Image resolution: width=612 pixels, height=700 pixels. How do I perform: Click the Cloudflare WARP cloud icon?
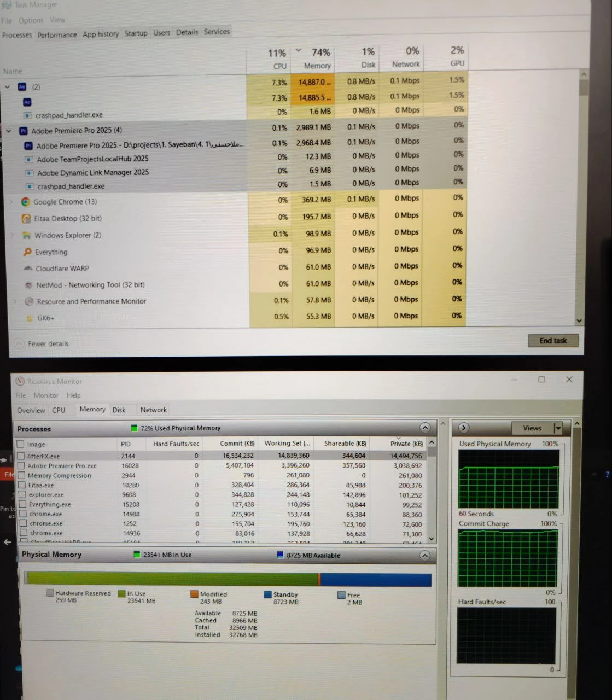[28, 268]
